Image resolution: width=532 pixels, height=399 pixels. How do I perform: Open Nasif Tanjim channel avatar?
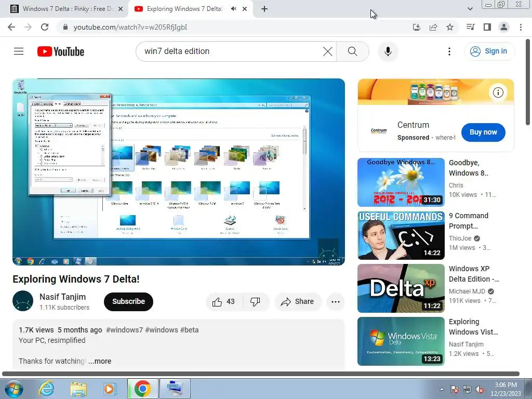(23, 301)
